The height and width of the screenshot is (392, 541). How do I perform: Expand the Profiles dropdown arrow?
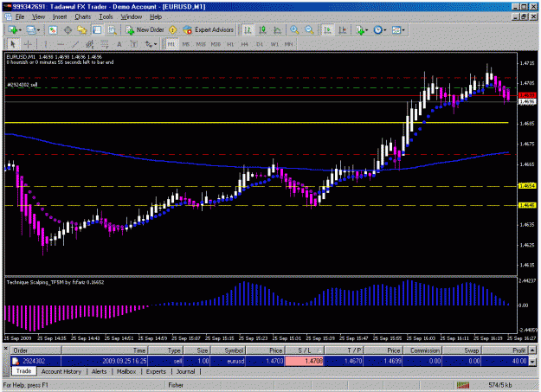pyautogui.click(x=38, y=30)
